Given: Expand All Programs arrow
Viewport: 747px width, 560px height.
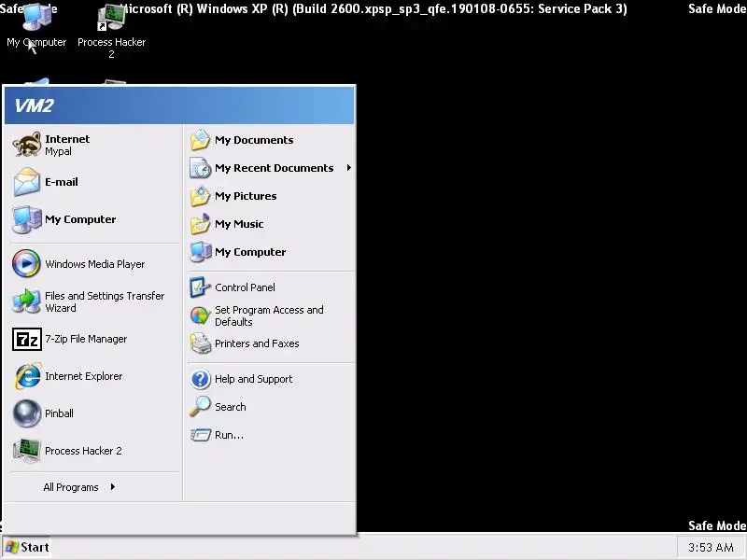Looking at the screenshot, I should (112, 486).
